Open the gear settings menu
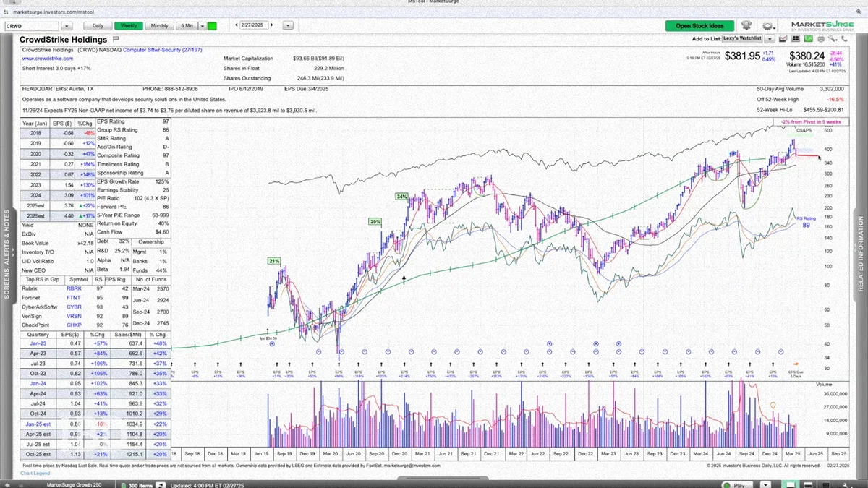 pyautogui.click(x=768, y=25)
